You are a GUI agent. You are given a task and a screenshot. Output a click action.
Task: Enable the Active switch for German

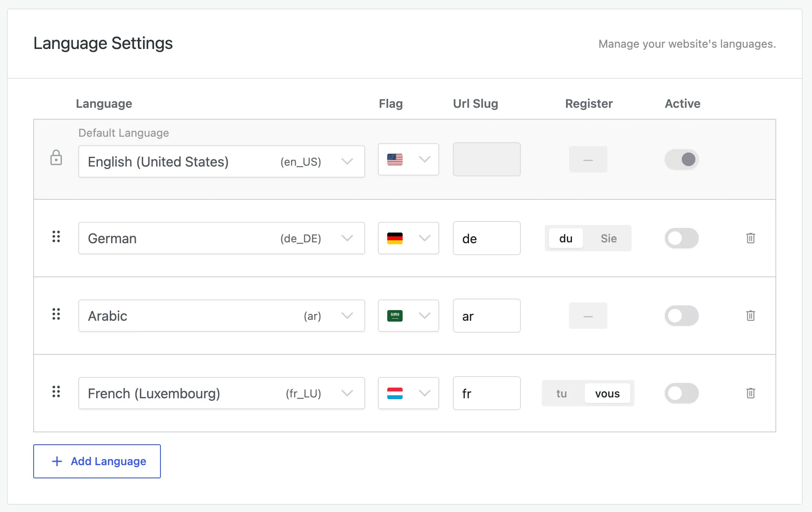click(x=682, y=238)
